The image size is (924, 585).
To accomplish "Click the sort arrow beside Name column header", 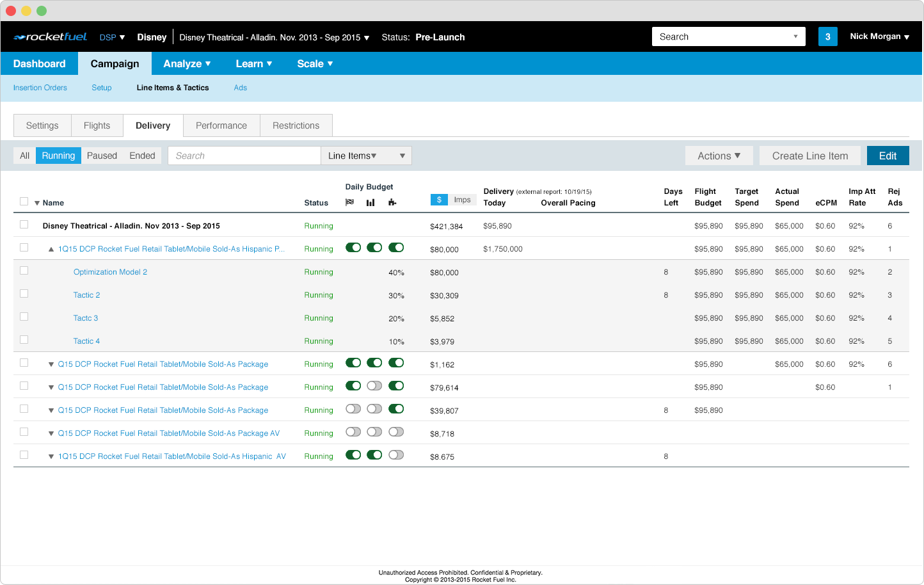I will coord(37,203).
